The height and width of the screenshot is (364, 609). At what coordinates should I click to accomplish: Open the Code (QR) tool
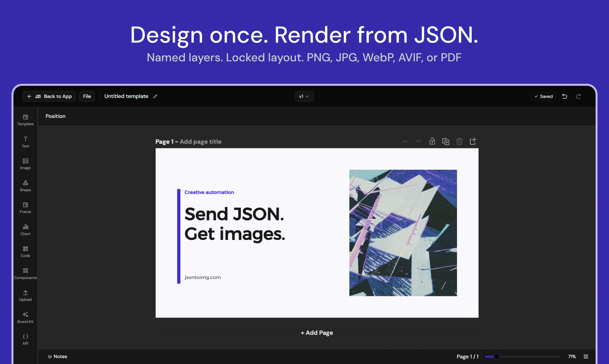pos(25,252)
